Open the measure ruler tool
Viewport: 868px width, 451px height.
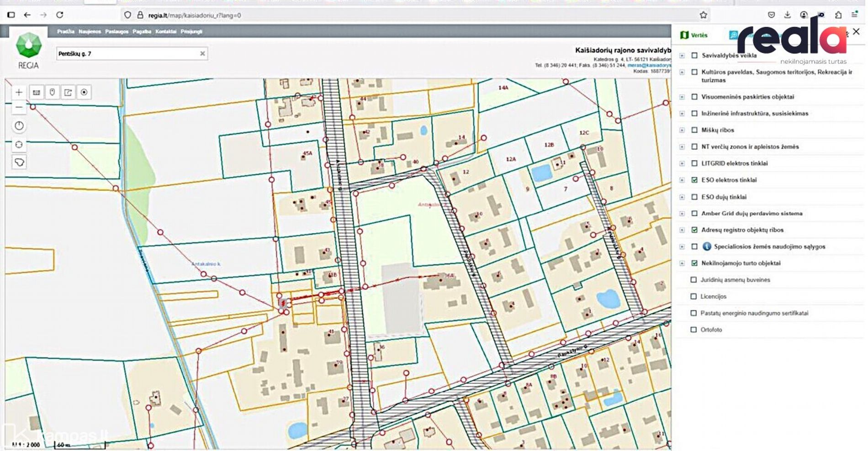click(x=37, y=92)
